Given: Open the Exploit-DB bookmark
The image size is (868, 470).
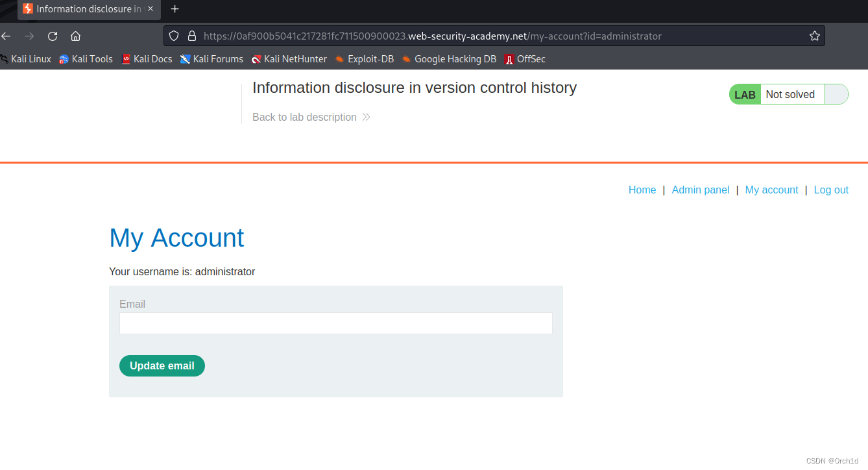Looking at the screenshot, I should coord(364,59).
